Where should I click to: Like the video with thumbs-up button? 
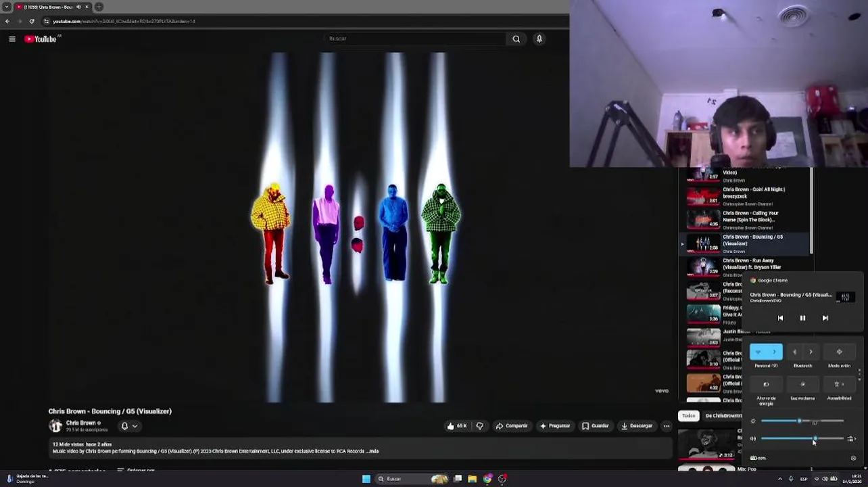456,426
